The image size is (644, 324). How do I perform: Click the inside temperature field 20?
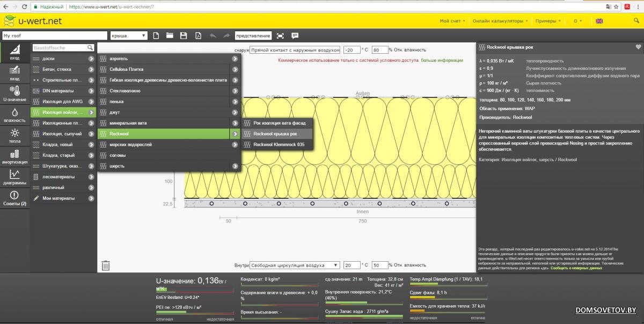pyautogui.click(x=352, y=265)
